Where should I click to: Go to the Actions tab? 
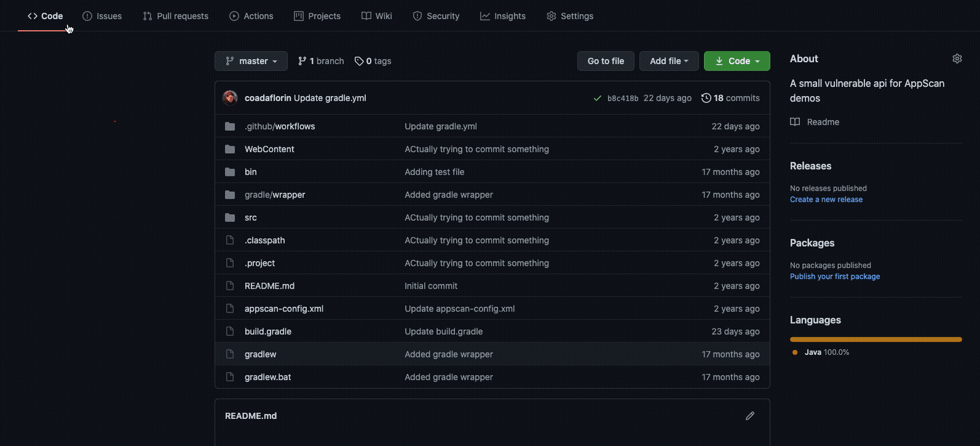pyautogui.click(x=251, y=16)
